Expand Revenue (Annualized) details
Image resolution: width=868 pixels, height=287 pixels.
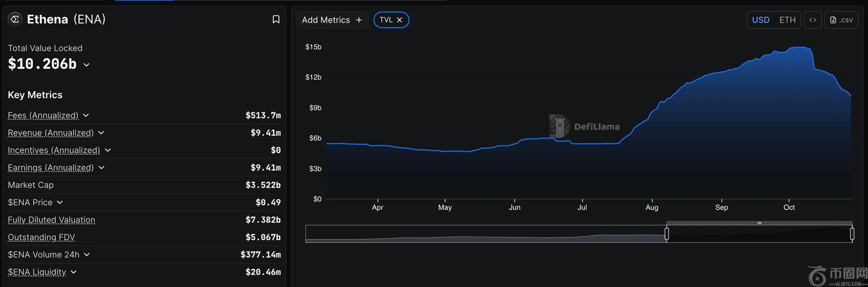click(x=101, y=133)
